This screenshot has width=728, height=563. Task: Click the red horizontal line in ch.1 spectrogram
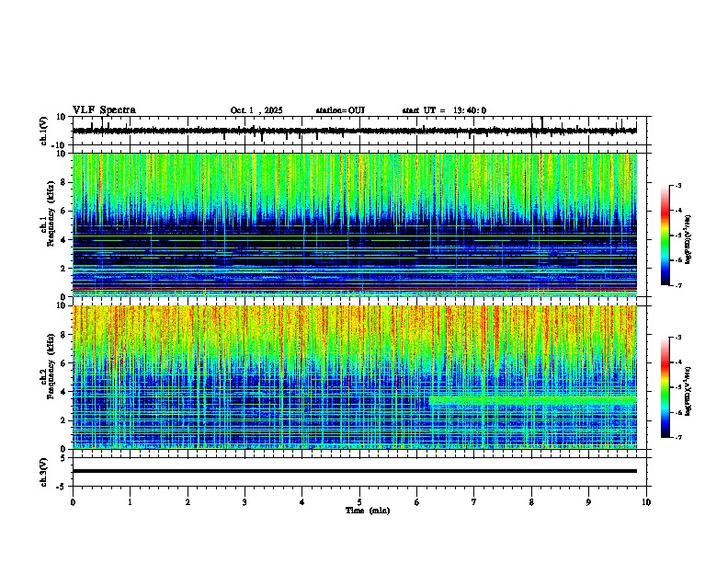click(x=355, y=289)
